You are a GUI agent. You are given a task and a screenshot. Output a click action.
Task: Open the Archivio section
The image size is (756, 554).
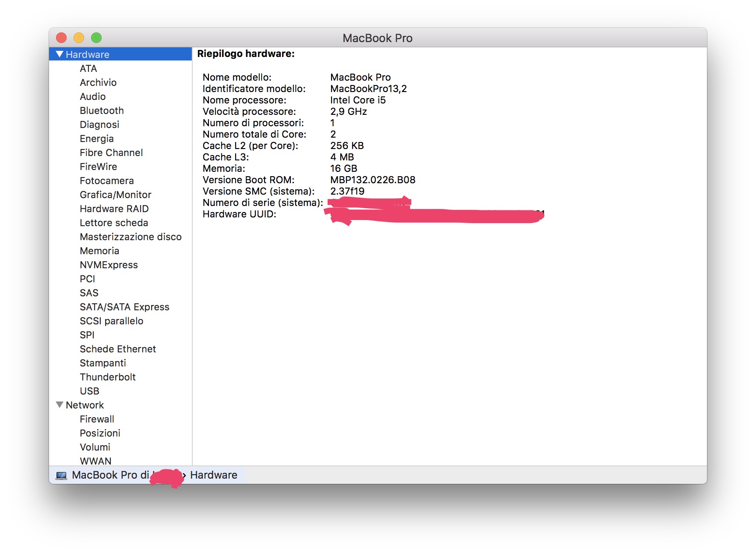tap(98, 82)
